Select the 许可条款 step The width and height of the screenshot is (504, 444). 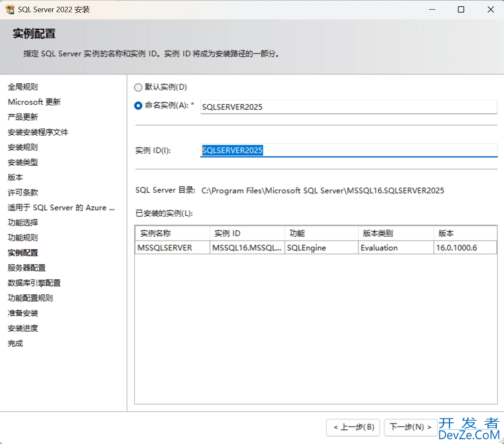[x=23, y=192]
